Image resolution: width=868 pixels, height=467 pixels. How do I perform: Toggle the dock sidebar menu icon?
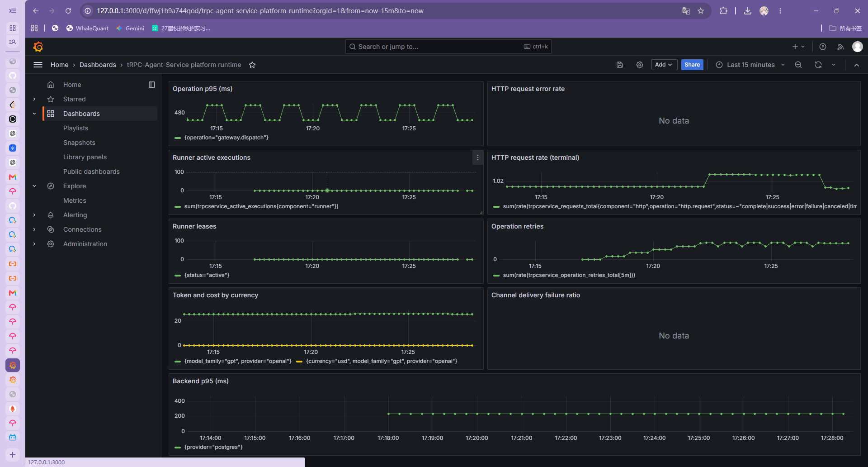click(x=152, y=85)
